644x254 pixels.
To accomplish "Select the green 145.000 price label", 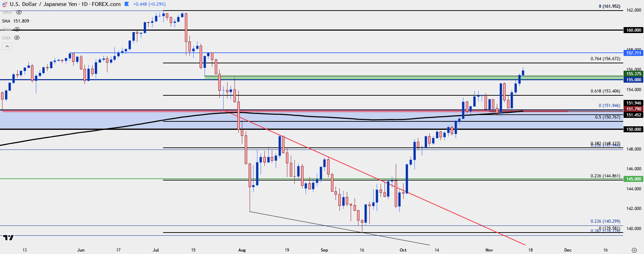I will pos(633,179).
